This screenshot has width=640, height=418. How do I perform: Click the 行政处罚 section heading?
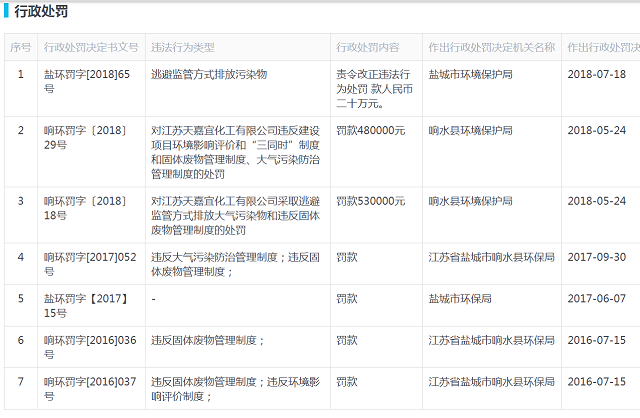[x=42, y=12]
